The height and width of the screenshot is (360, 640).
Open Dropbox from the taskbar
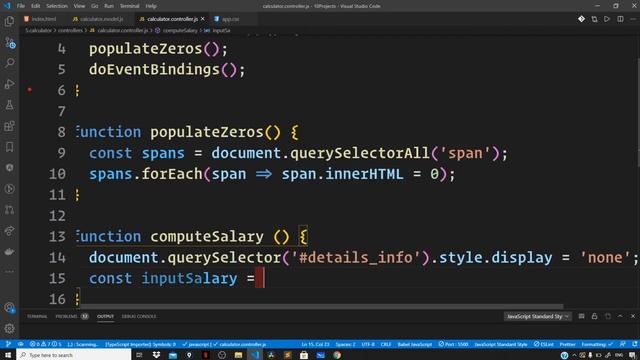point(156,355)
